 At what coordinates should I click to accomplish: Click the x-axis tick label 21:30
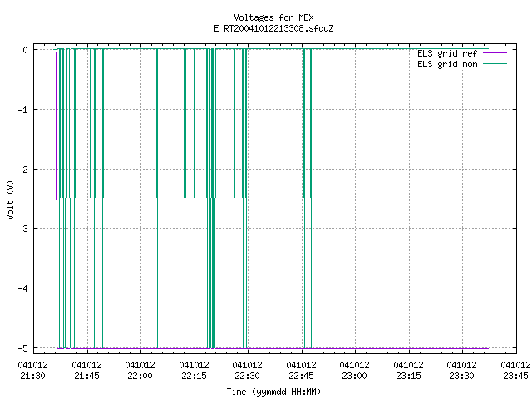32,376
